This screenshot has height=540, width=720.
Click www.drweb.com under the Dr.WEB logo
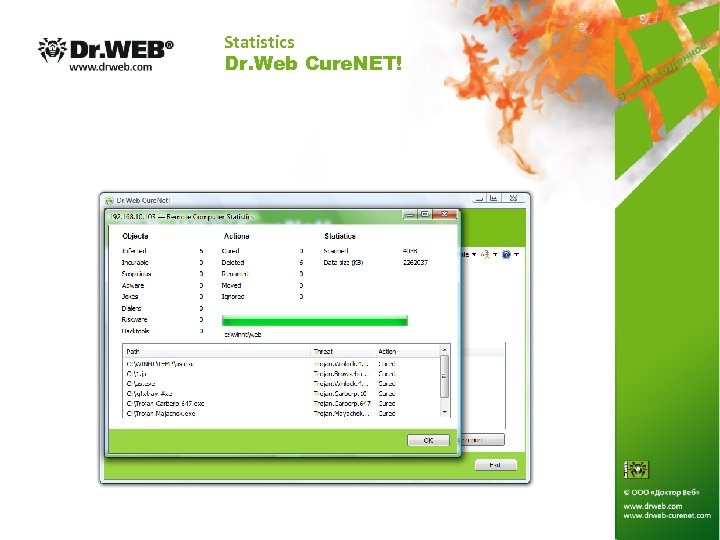[x=110, y=67]
